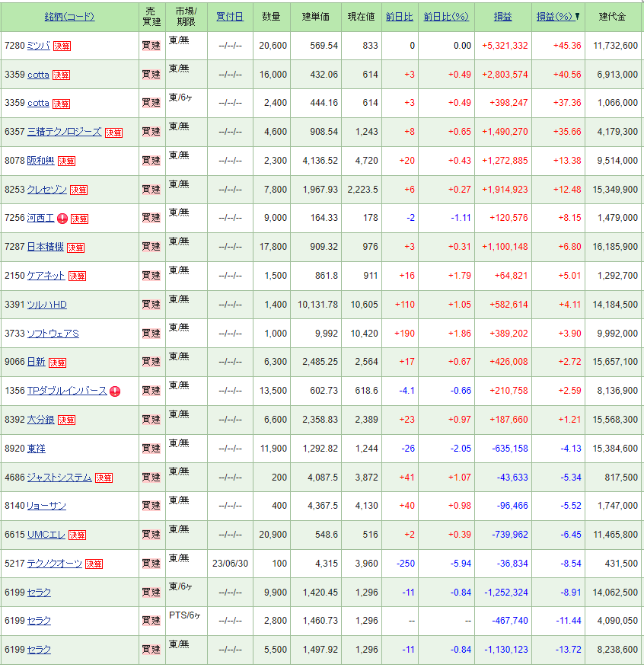Open the ジャストシステム stock link
This screenshot has width=644, height=671.
pos(59,477)
